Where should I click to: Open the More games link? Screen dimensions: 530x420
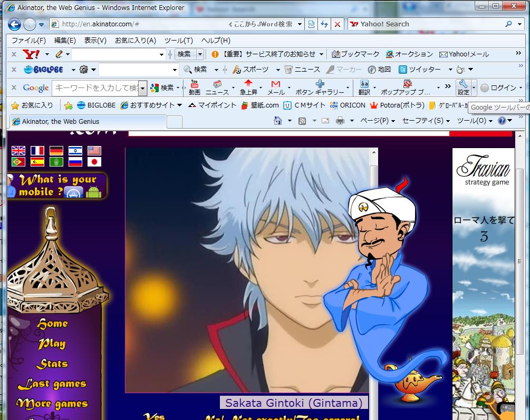click(52, 404)
